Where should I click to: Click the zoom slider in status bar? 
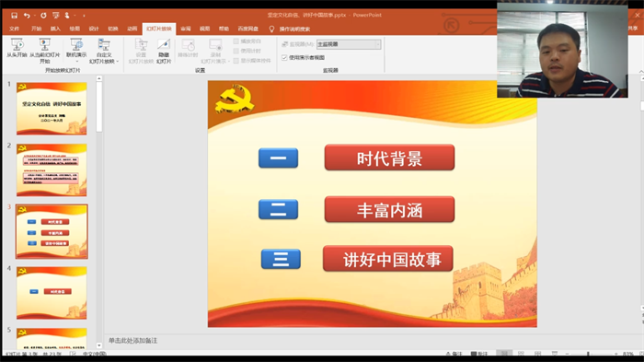[x=588, y=354]
